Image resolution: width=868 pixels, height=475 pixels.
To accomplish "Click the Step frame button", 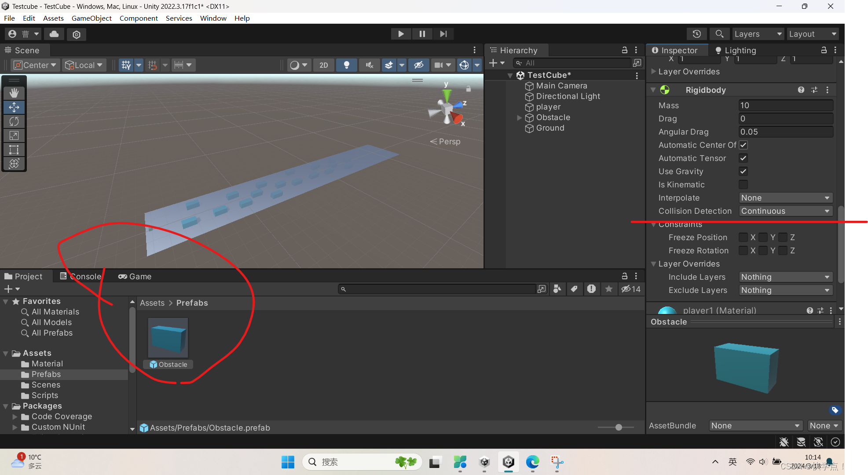I will [x=443, y=34].
